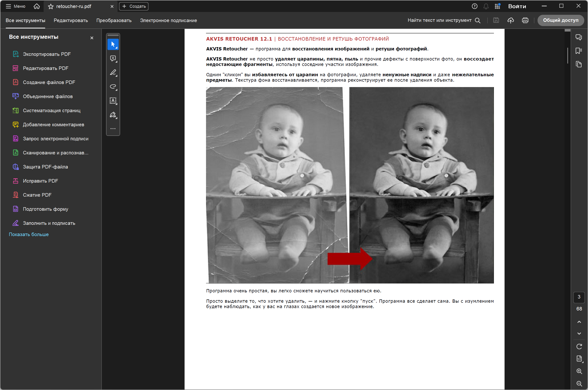The width and height of the screenshot is (588, 390).
Task: Rotate the page view icon
Action: [x=579, y=347]
